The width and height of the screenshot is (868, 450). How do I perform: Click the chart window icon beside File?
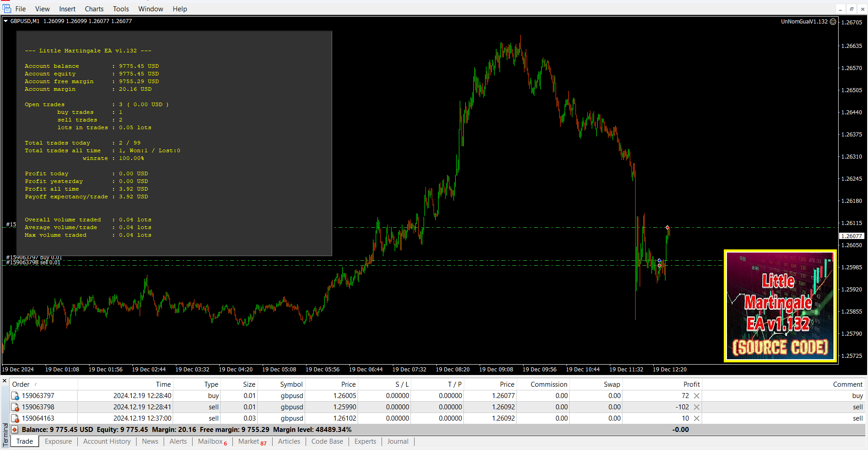click(7, 9)
